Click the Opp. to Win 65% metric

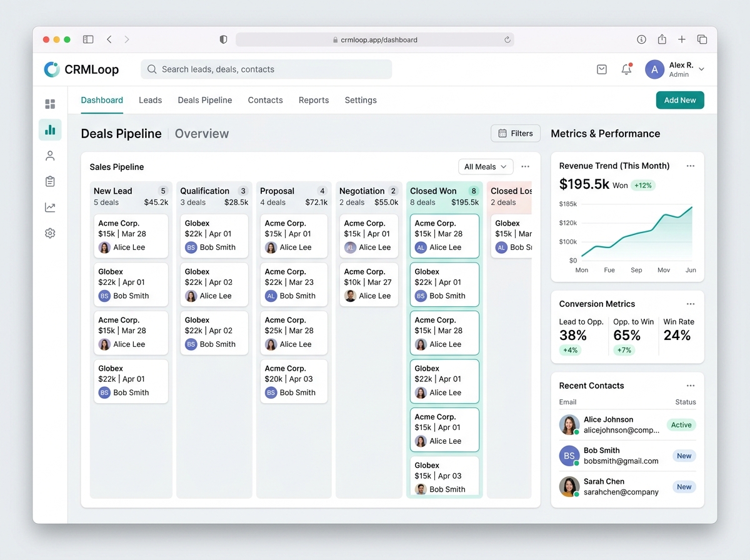pos(634,336)
